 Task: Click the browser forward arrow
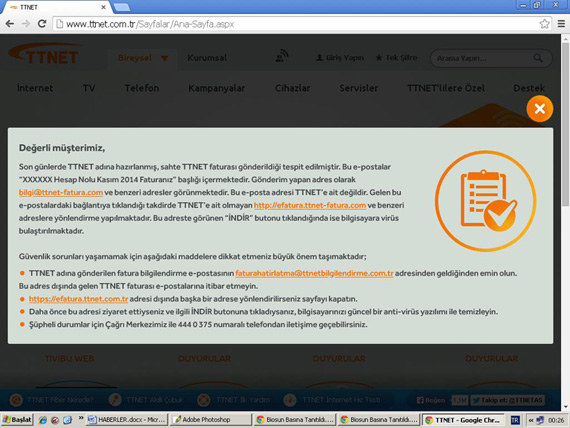point(26,24)
